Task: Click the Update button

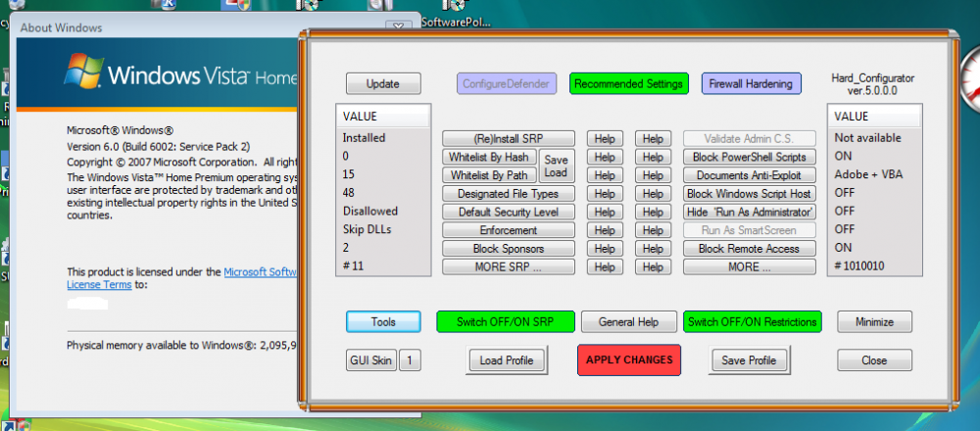Action: point(382,83)
